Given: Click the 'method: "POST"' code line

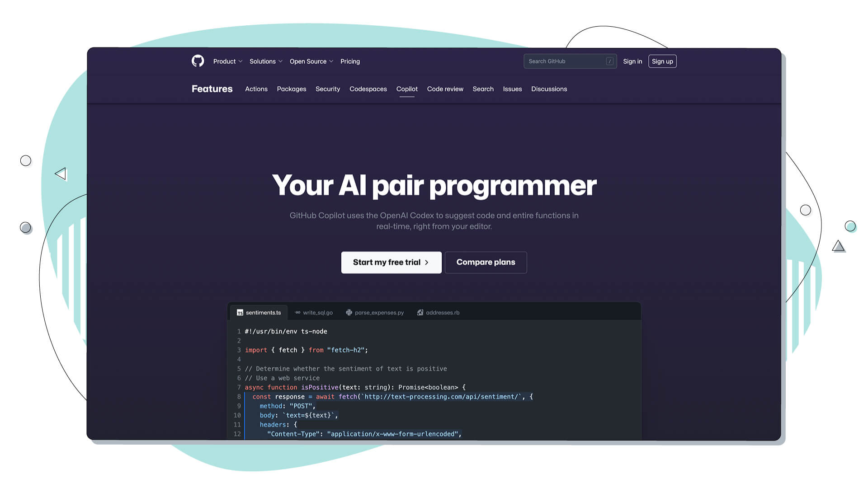Looking at the screenshot, I should click(x=288, y=406).
